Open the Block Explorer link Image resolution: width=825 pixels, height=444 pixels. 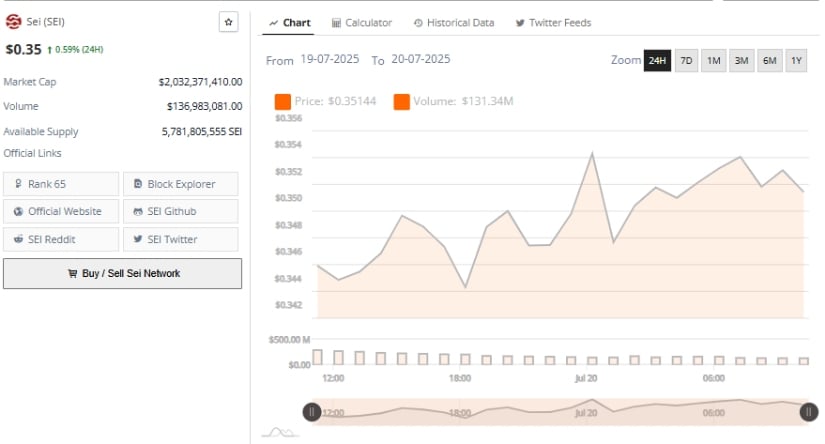[180, 184]
